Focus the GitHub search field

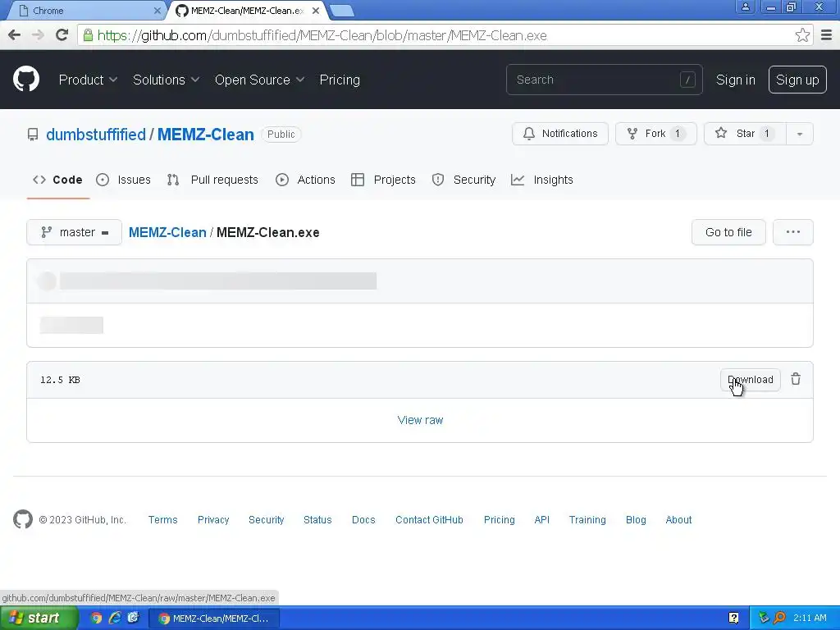604,80
